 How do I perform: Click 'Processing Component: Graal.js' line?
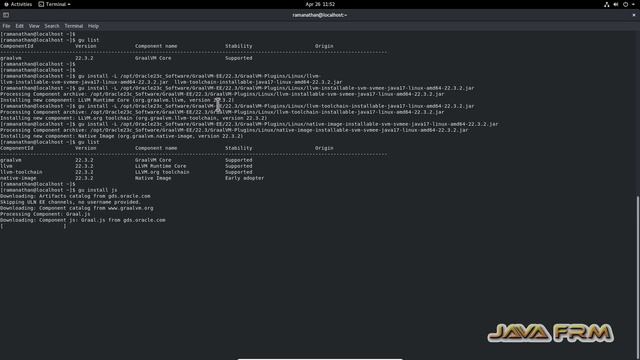click(45, 214)
